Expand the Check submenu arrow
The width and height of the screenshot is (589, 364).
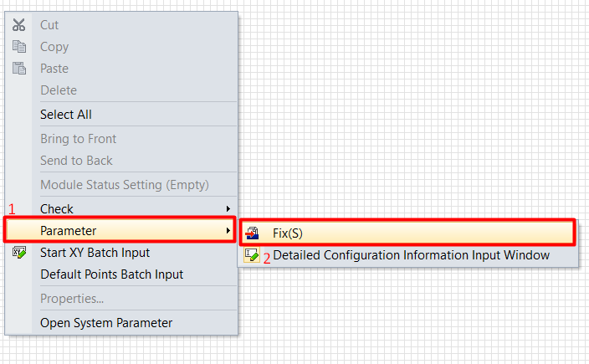228,209
